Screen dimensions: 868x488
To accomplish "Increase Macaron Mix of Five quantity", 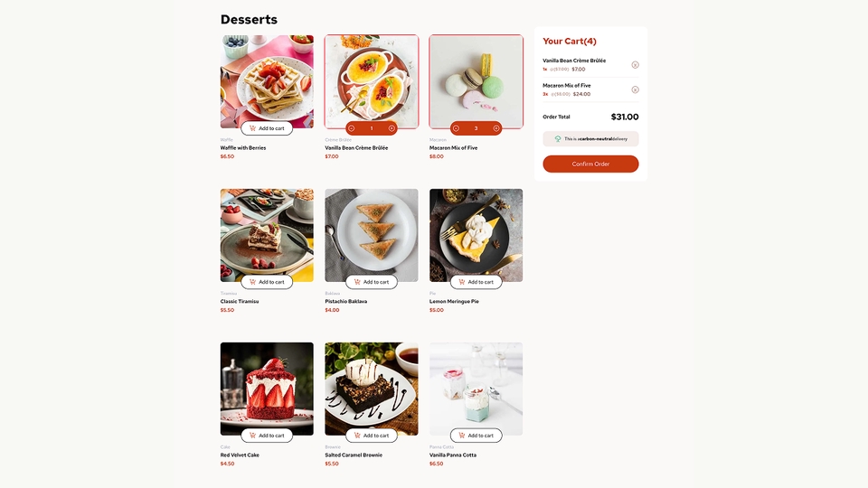I will (x=496, y=128).
